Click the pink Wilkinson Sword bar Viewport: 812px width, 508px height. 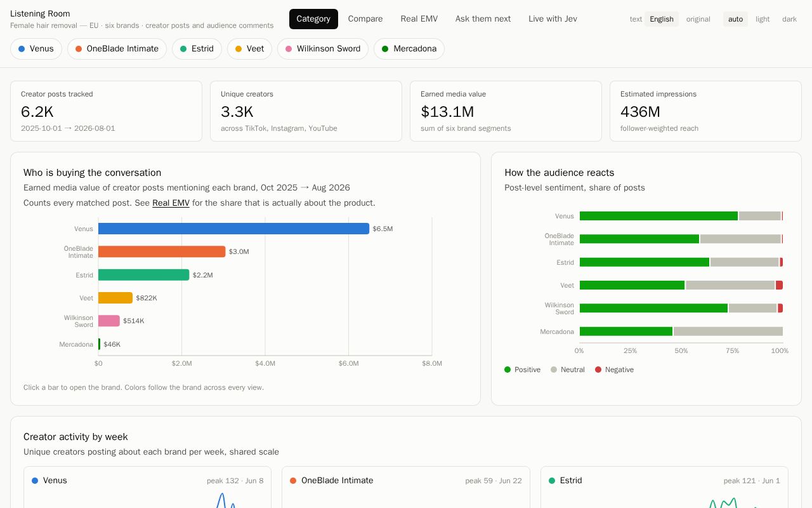(109, 321)
